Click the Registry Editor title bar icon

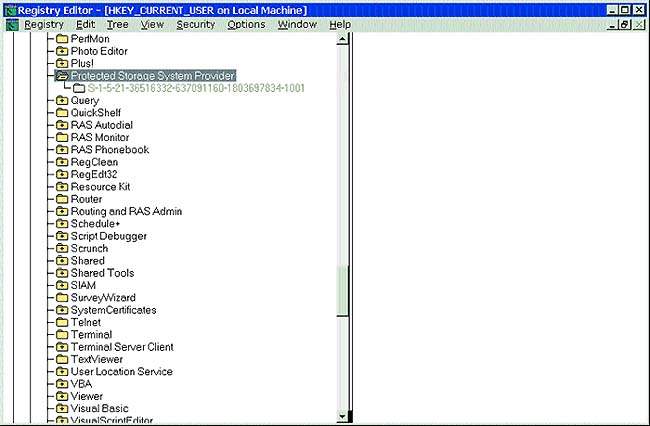point(10,10)
